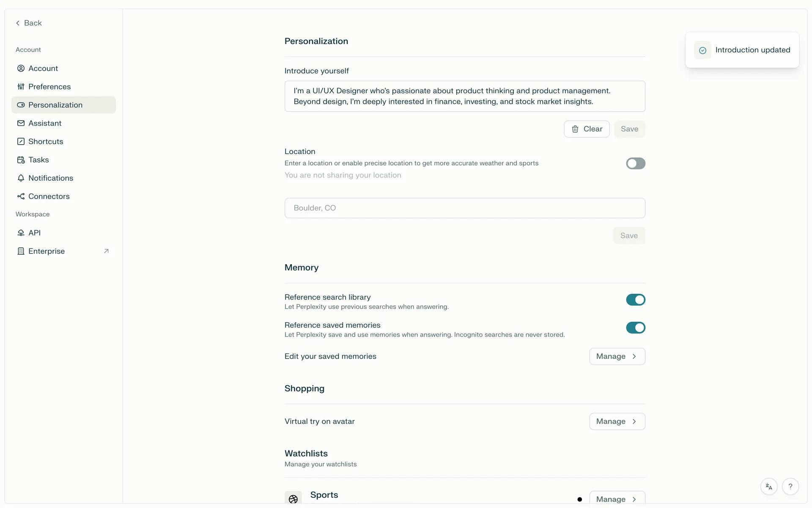The image size is (812, 508).
Task: Enable the Location sharing toggle
Action: click(x=635, y=163)
